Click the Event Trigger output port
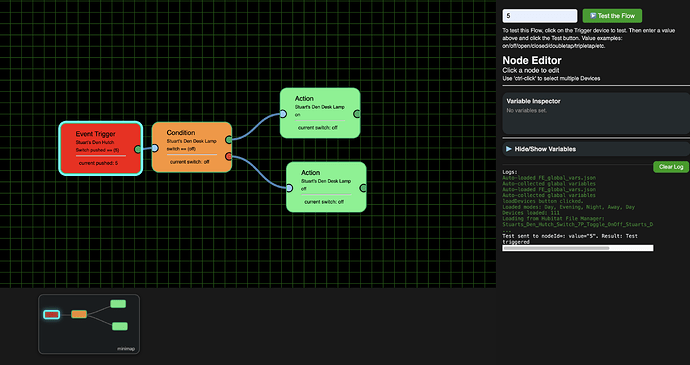The width and height of the screenshot is (690, 365). coord(138,149)
